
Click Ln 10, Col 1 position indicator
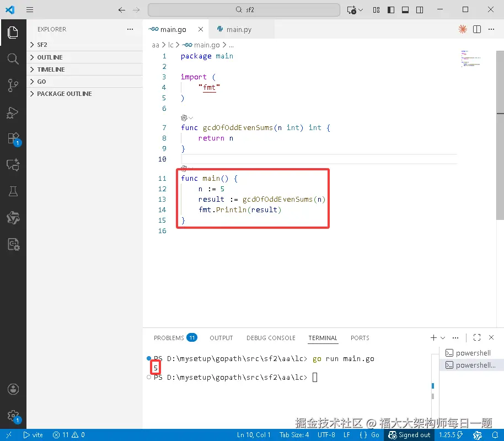click(254, 435)
